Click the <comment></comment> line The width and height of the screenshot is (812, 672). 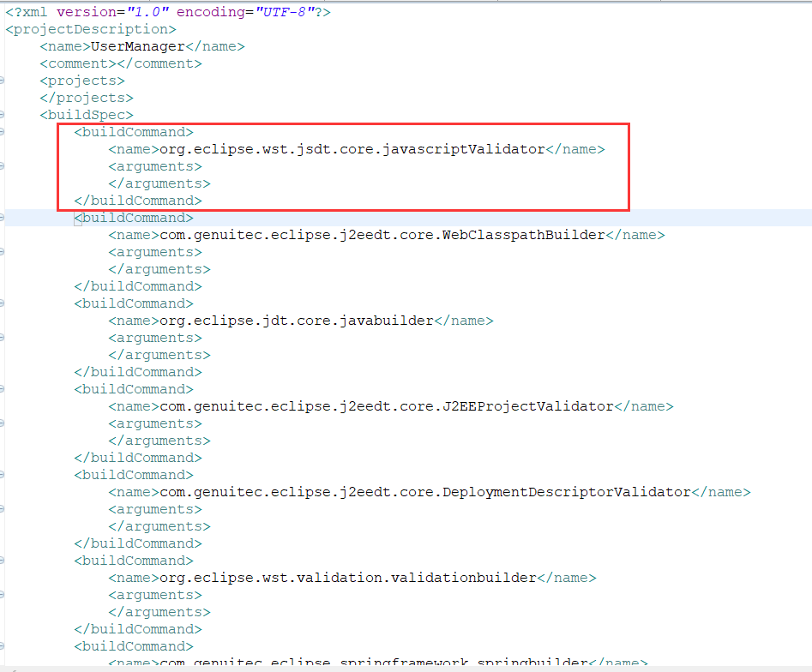coord(121,63)
